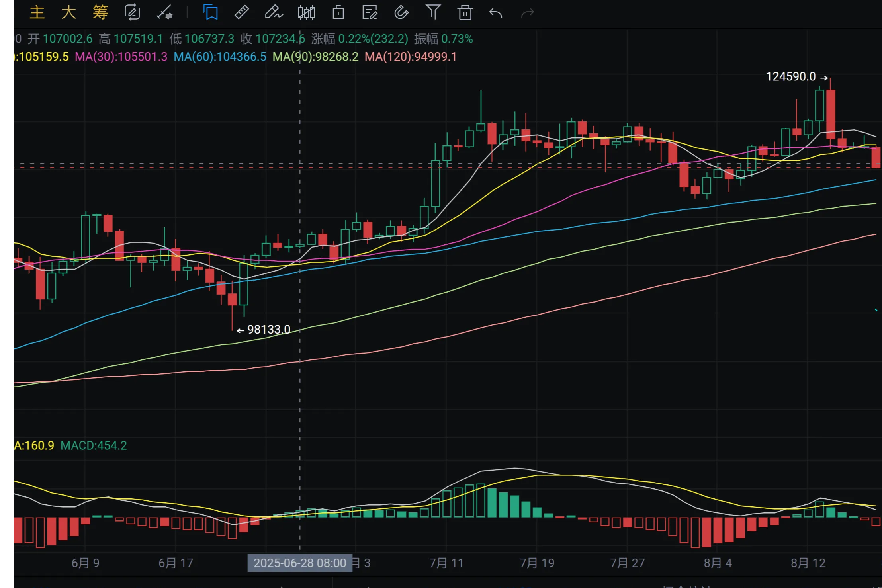Click the 6月 17 date axis label

pyautogui.click(x=176, y=563)
